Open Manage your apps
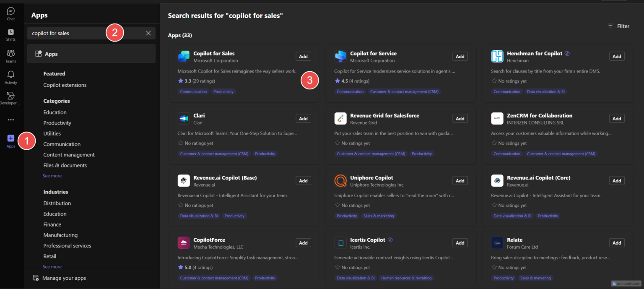The height and width of the screenshot is (289, 644). point(64,278)
